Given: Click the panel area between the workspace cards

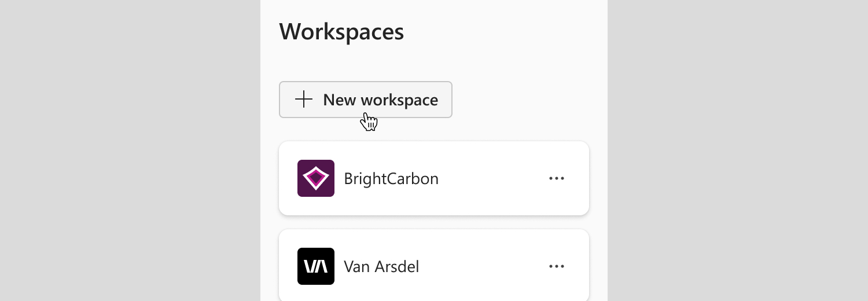Looking at the screenshot, I should tap(434, 223).
